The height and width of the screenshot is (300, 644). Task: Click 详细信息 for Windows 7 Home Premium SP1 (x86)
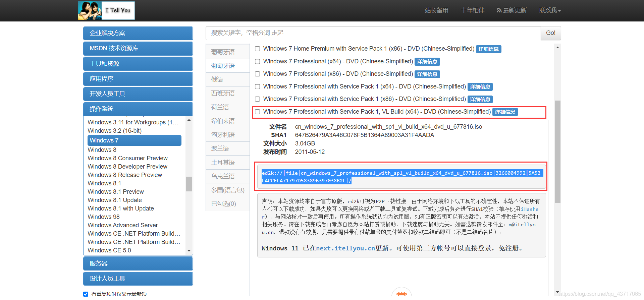488,49
